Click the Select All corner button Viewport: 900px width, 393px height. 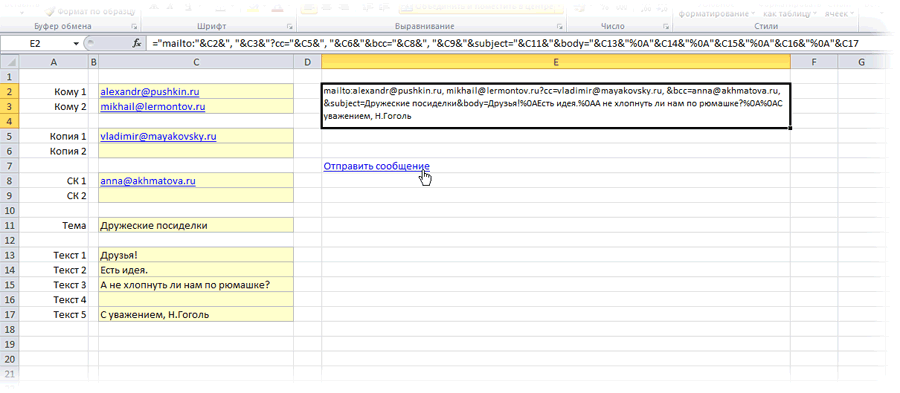pos(10,62)
